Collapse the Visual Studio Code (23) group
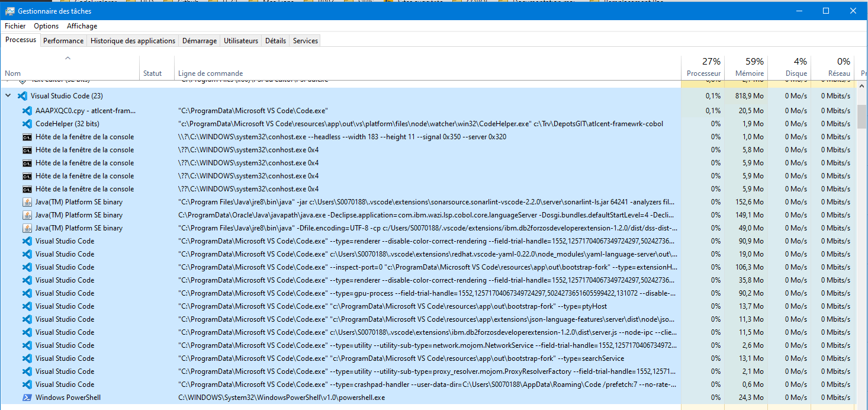The height and width of the screenshot is (410, 868). pos(8,95)
